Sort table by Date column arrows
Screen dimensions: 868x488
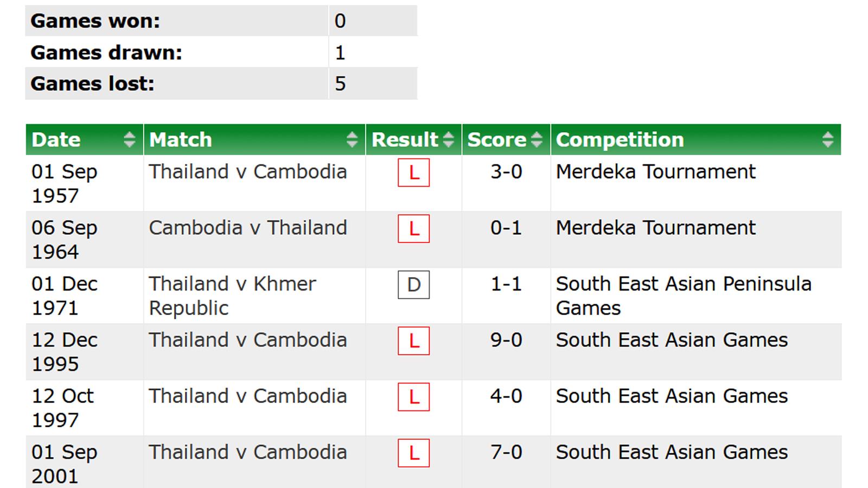(129, 139)
